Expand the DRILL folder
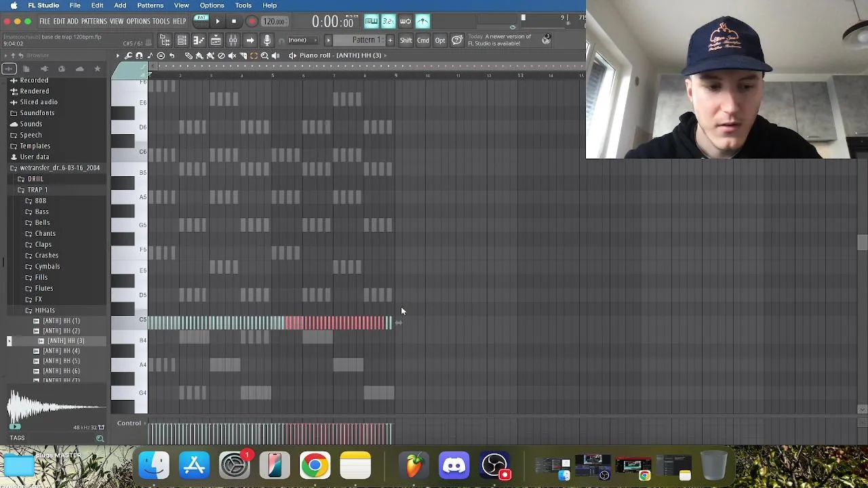This screenshot has width=868, height=488. [x=35, y=179]
